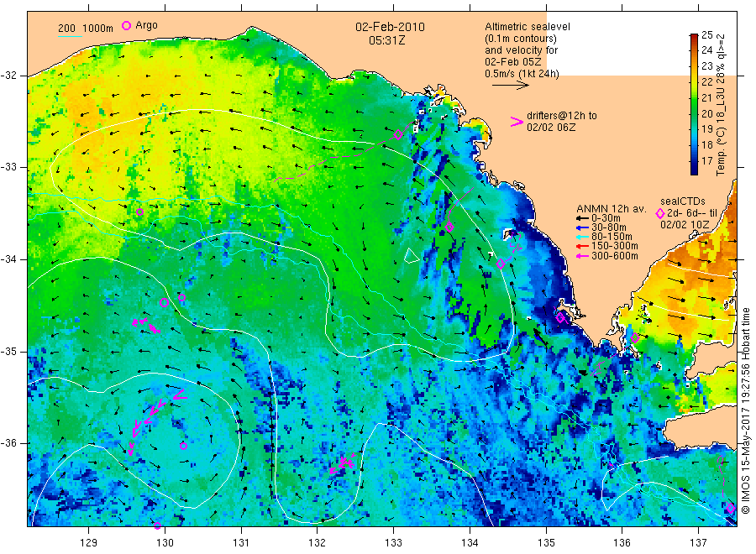Screen dimensions: 756x554
Task: Click the -32 latitude axis label
Action: click(8, 76)
